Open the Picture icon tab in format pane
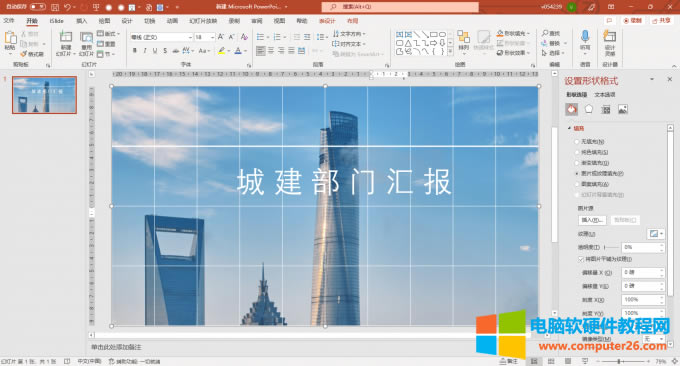 point(623,109)
